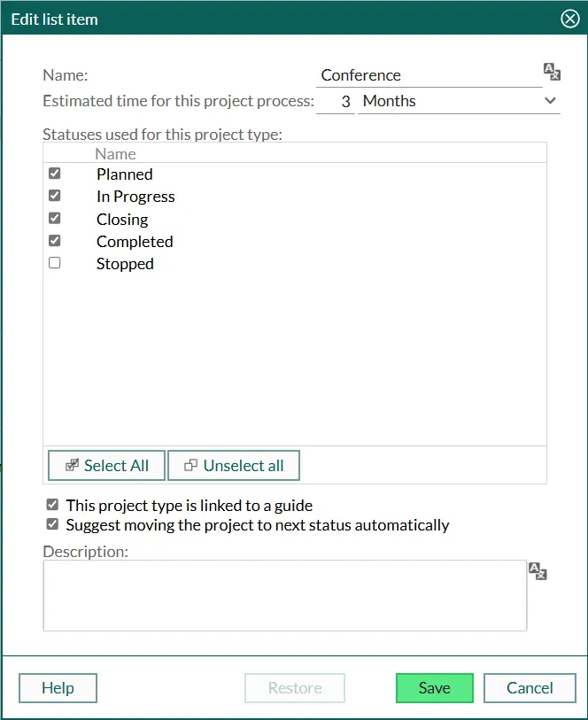Click the estimated time number field
Viewport: 588px width, 720px height.
pyautogui.click(x=336, y=101)
